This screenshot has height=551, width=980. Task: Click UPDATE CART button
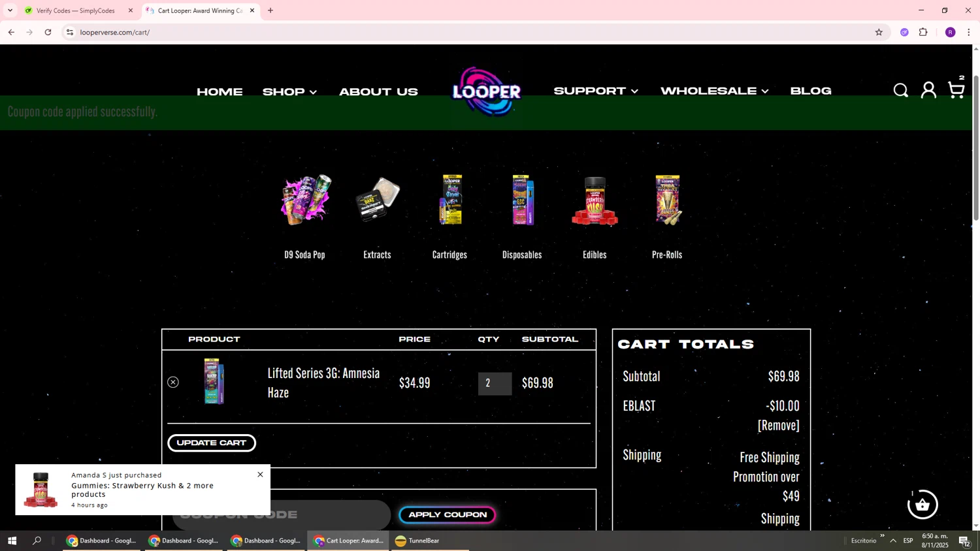[212, 443]
